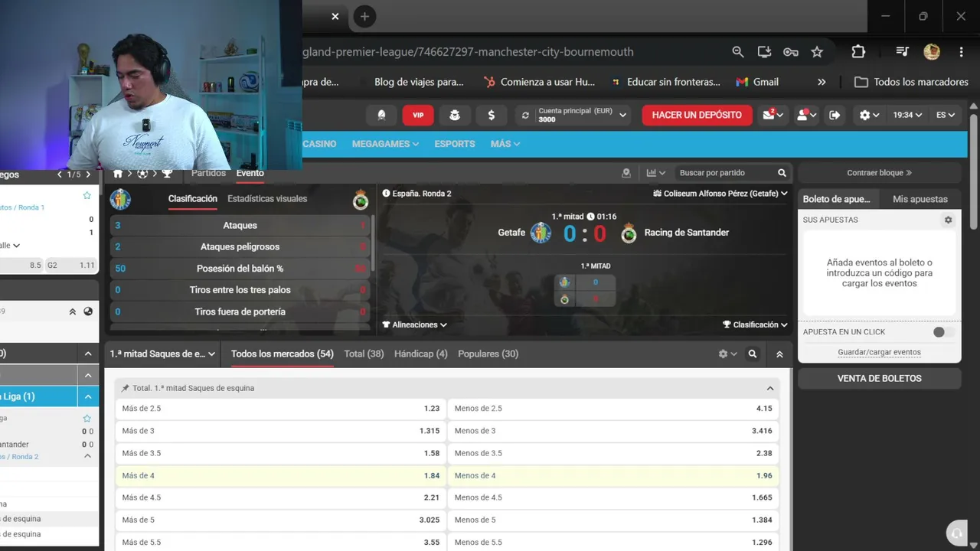Switch to the Partidos tab
The height and width of the screenshot is (551, 980).
(x=208, y=173)
